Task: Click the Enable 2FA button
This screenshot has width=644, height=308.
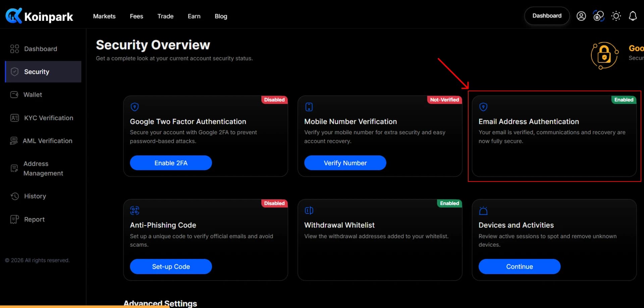Action: (171, 163)
